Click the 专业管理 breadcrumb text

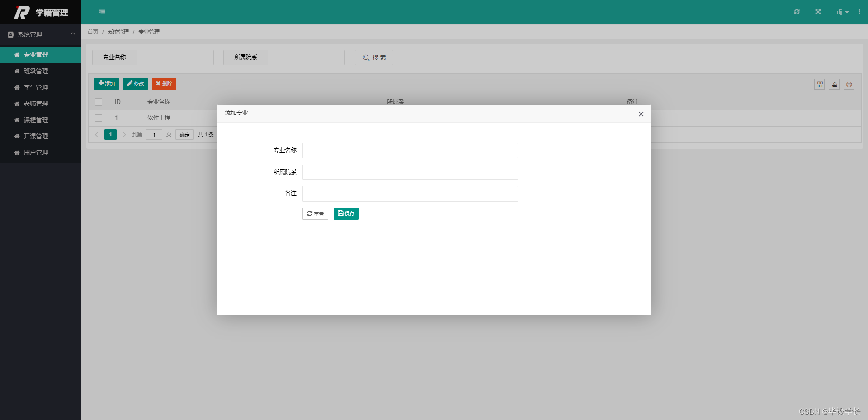(x=149, y=32)
